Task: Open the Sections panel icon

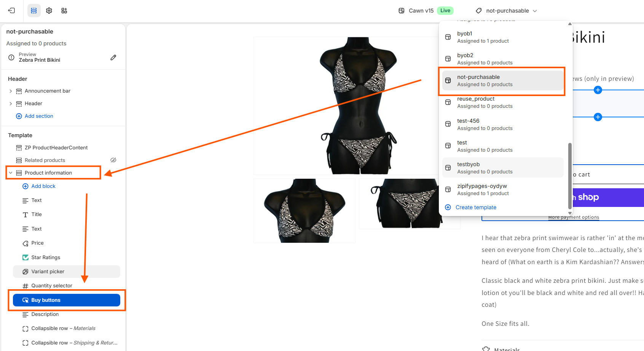Action: point(34,11)
